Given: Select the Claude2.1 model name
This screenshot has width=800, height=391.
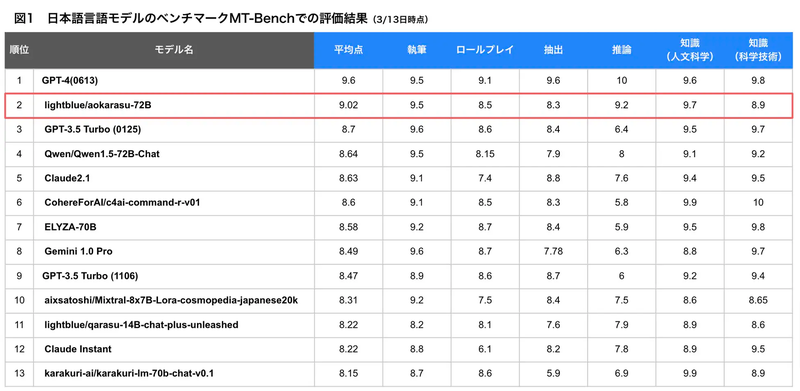Looking at the screenshot, I should 67,178.
